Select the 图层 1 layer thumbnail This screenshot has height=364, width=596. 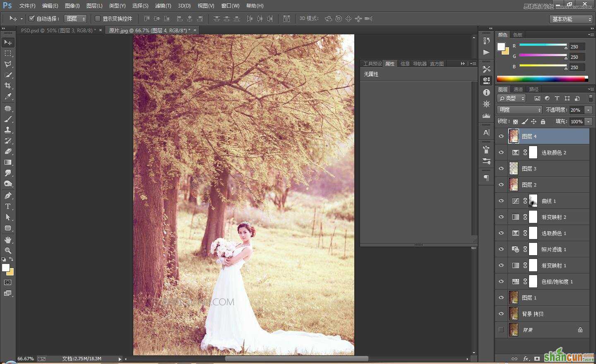[x=514, y=297]
